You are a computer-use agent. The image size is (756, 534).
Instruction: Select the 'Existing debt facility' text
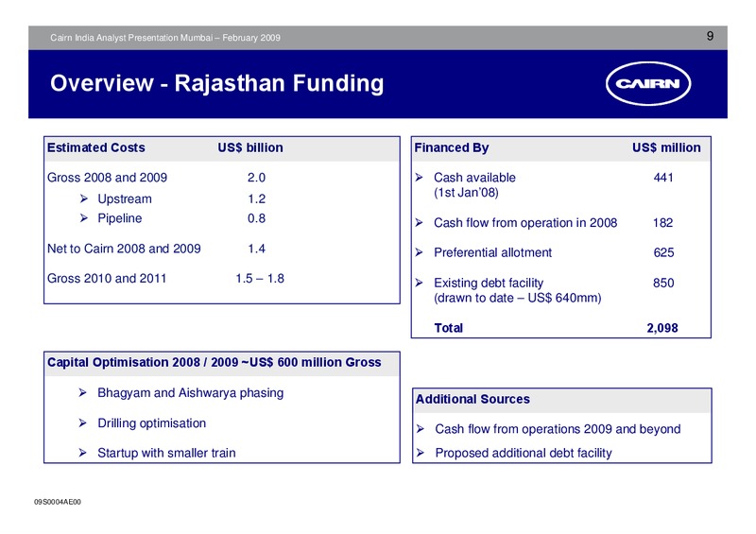pos(489,283)
